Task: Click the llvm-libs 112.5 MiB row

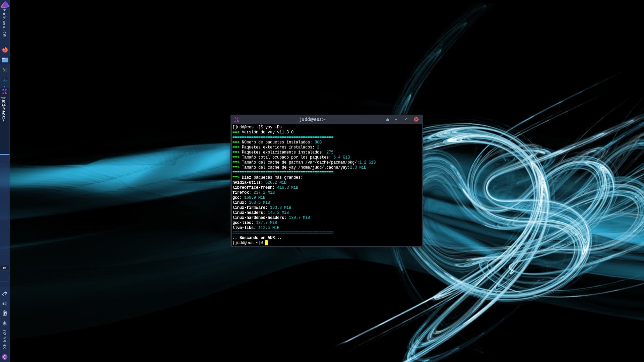Action: tap(256, 228)
